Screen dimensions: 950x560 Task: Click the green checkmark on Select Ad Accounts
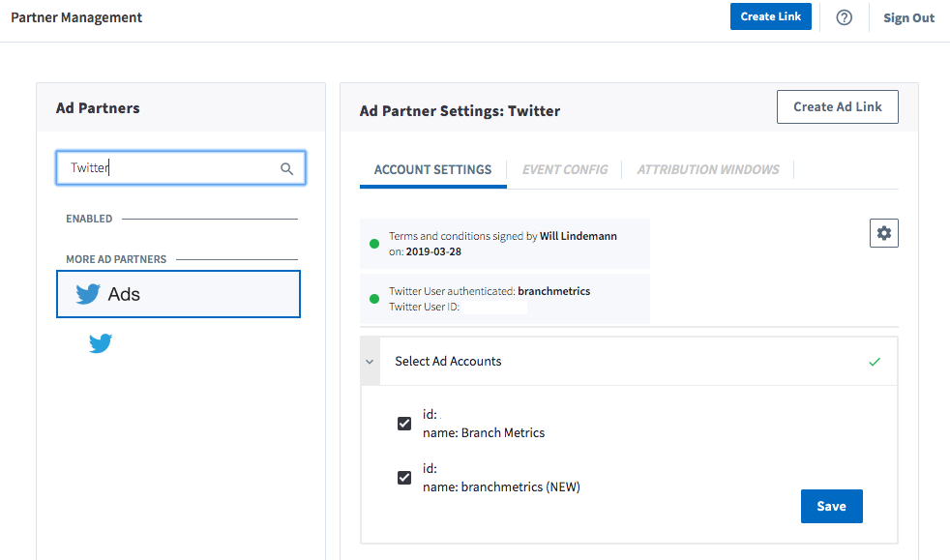(x=875, y=362)
